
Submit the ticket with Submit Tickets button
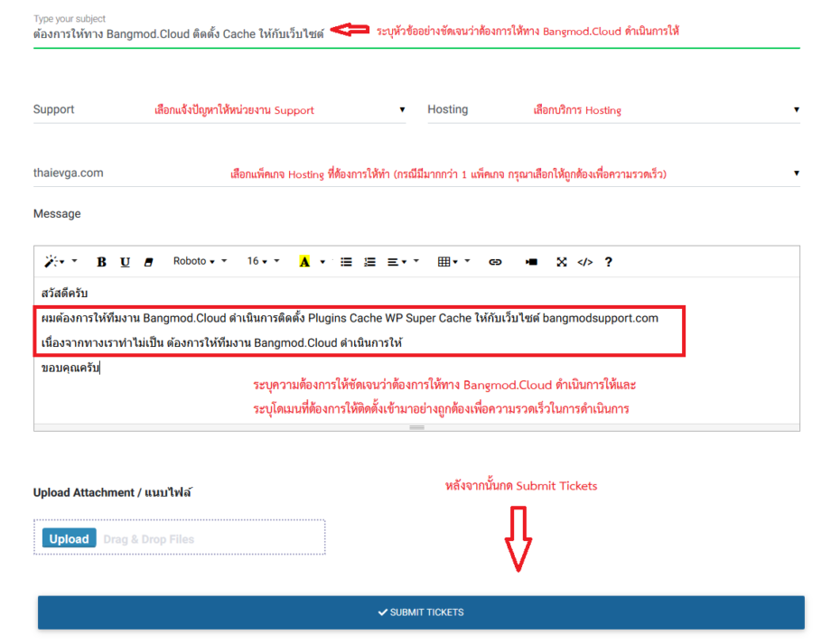point(421,612)
